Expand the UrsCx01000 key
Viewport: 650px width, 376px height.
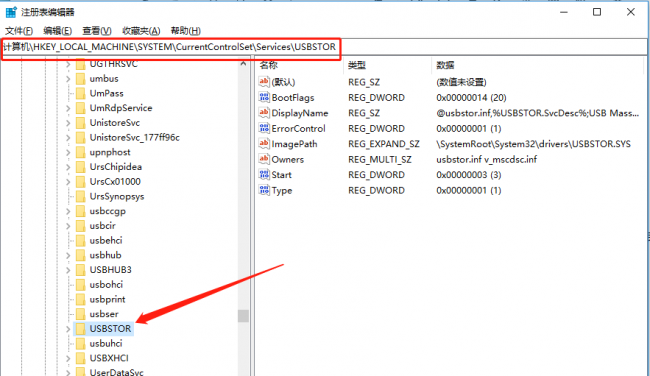(68, 182)
